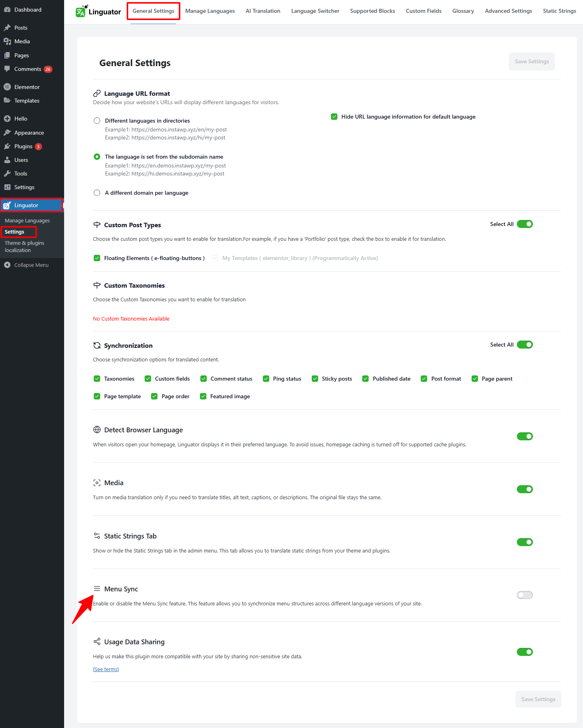Open the Custom Fields tab
583x728 pixels.
(424, 11)
